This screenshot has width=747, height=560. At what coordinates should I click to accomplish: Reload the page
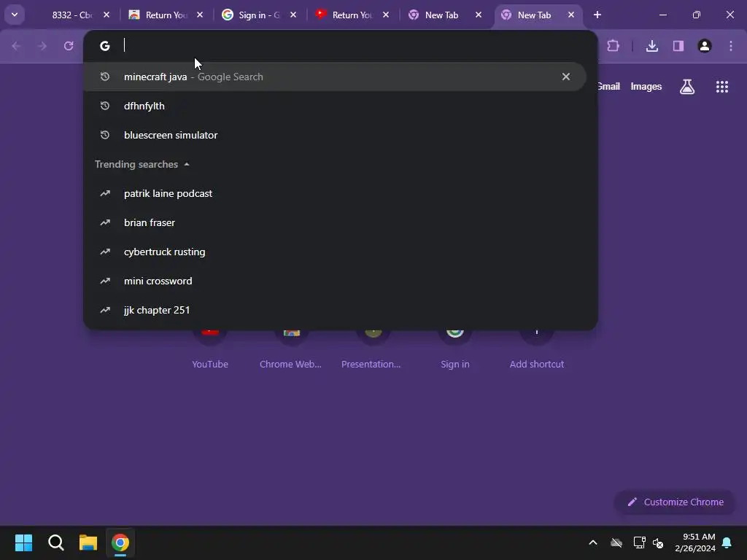69,46
